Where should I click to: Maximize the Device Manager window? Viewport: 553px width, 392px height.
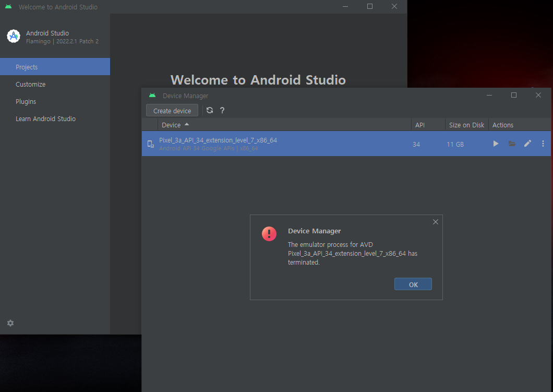[514, 96]
